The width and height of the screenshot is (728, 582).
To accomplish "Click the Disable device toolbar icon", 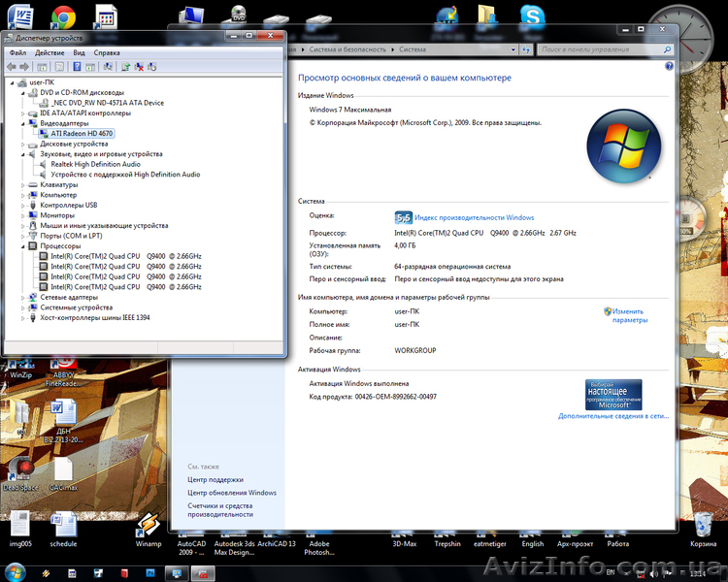I will [x=151, y=67].
